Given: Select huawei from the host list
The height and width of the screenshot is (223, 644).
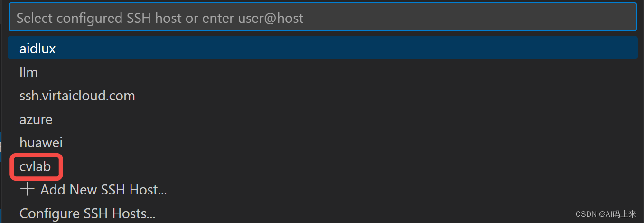Looking at the screenshot, I should [41, 143].
